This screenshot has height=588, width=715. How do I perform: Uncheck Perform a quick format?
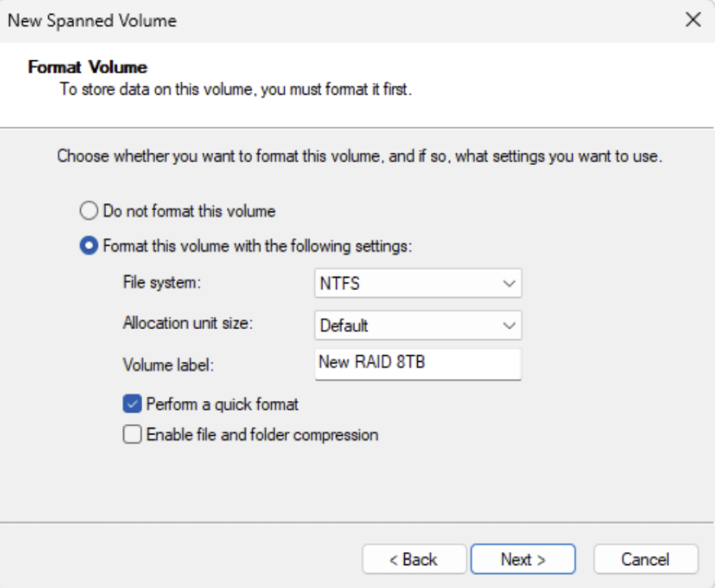pyautogui.click(x=132, y=404)
